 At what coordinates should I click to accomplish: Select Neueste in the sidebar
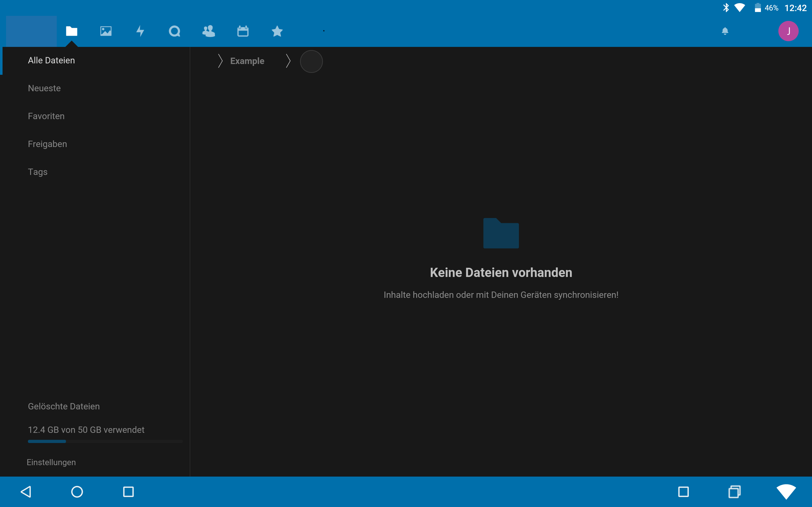44,88
